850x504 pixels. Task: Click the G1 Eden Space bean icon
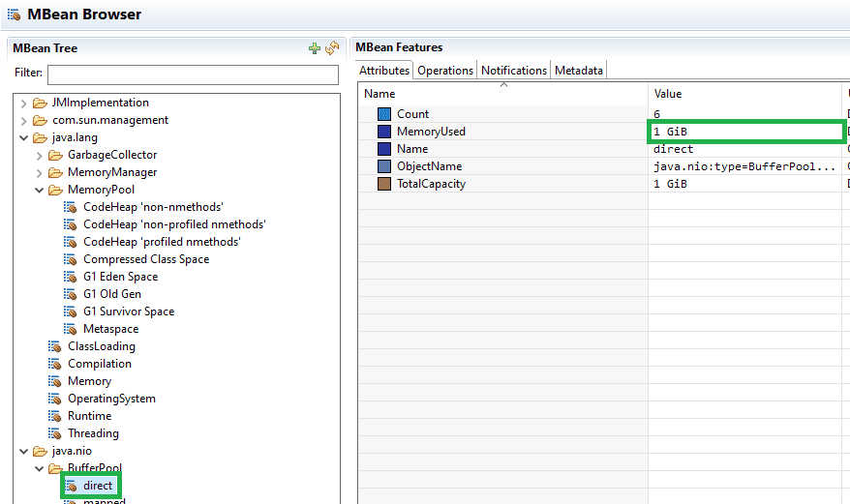(71, 277)
